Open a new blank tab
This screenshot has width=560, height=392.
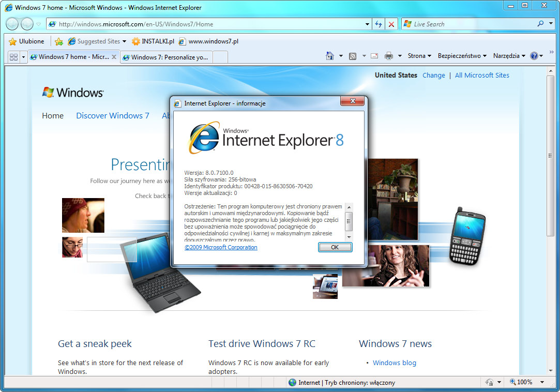(x=220, y=57)
